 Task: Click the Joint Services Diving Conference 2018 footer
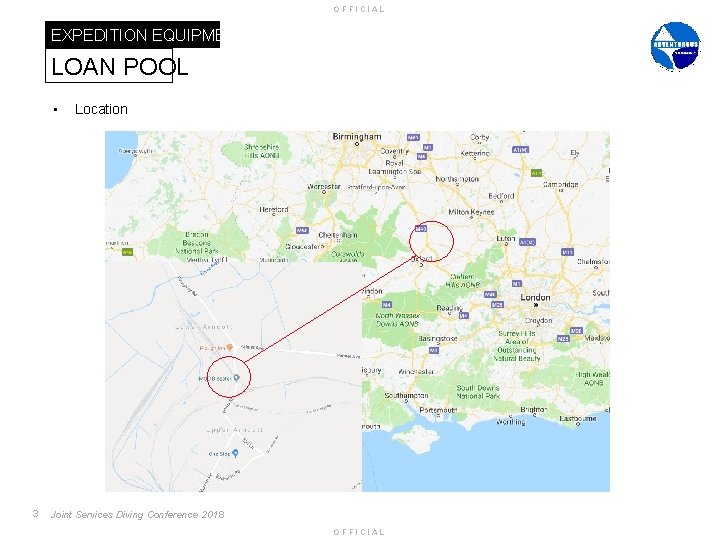(137, 514)
